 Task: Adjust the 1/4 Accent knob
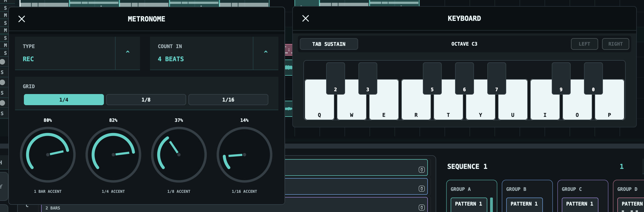113,155
